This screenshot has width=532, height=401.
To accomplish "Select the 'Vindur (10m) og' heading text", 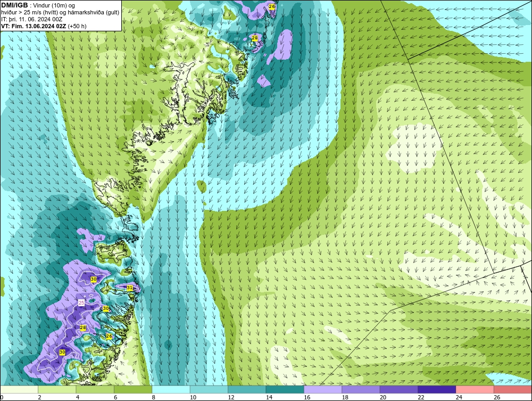I will coord(55,6).
